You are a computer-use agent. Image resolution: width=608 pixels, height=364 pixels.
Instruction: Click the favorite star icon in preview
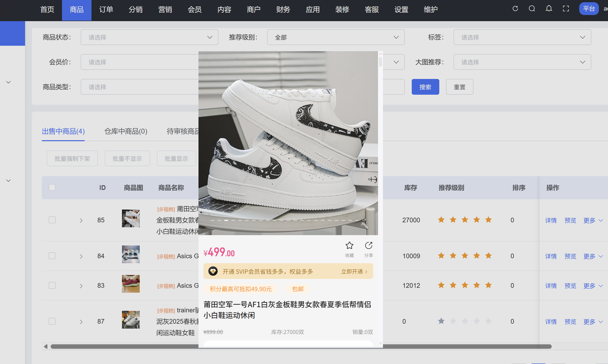point(349,245)
